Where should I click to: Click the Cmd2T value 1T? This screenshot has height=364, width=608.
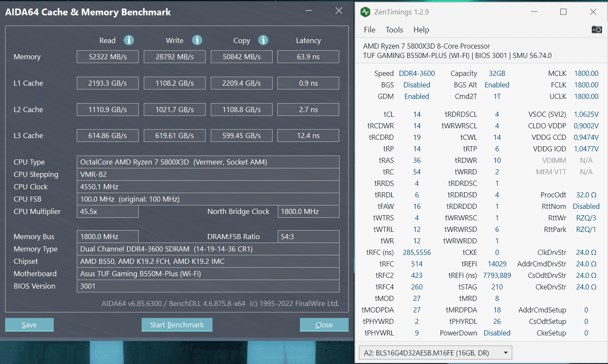(497, 96)
